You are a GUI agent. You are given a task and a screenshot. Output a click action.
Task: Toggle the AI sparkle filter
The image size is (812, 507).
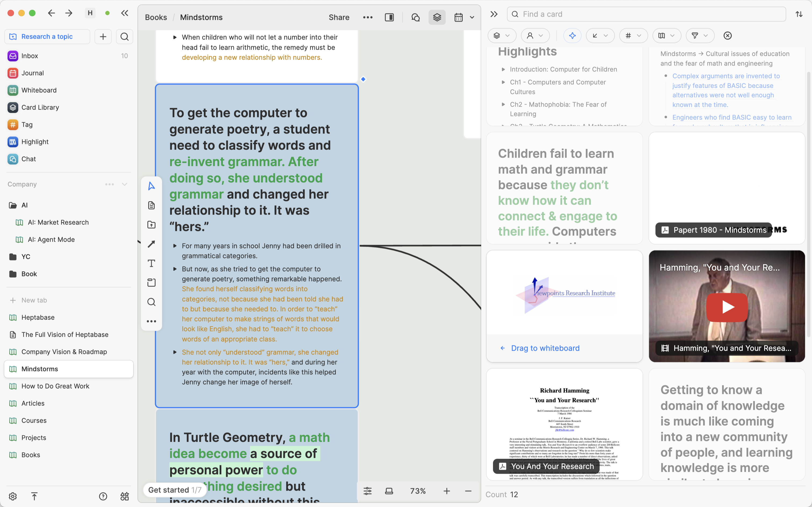coord(572,35)
